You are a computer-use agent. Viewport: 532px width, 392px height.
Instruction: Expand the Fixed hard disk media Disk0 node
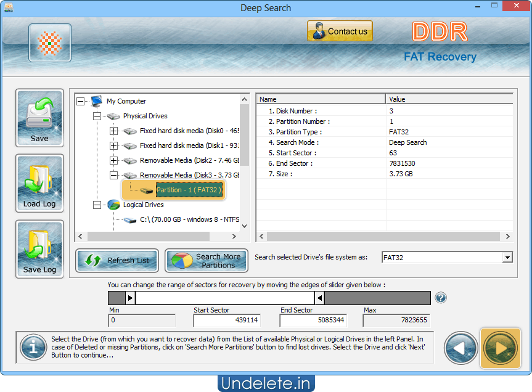click(114, 131)
